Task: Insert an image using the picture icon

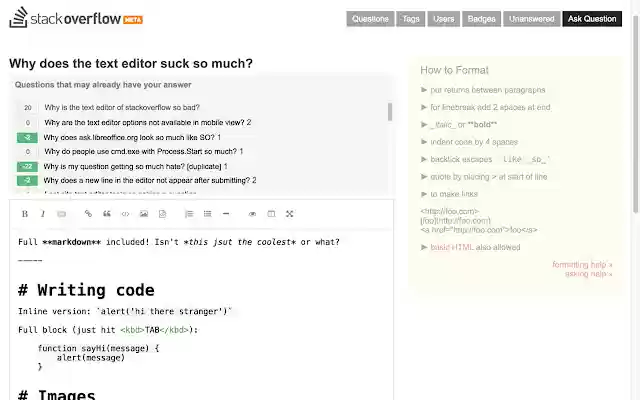Action: click(x=144, y=214)
